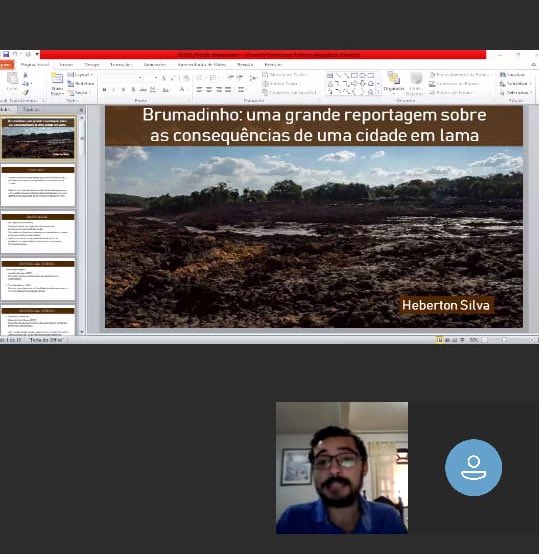Image resolution: width=539 pixels, height=554 pixels.
Task: Click the decrease indent icon
Action: coord(231,78)
